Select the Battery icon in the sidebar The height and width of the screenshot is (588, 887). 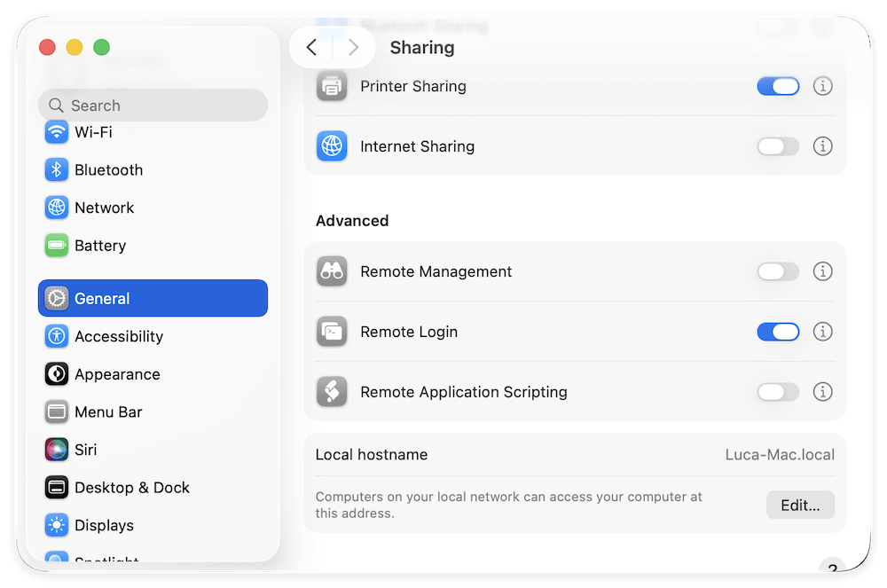pos(56,246)
